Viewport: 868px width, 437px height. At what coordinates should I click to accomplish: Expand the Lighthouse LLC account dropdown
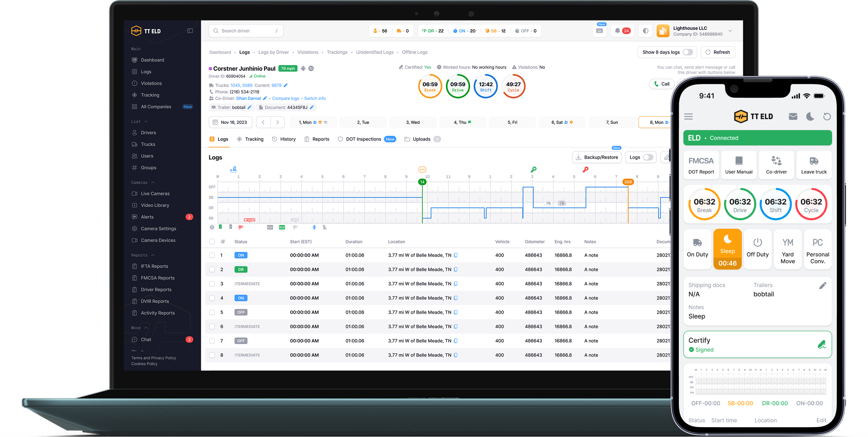coord(730,30)
